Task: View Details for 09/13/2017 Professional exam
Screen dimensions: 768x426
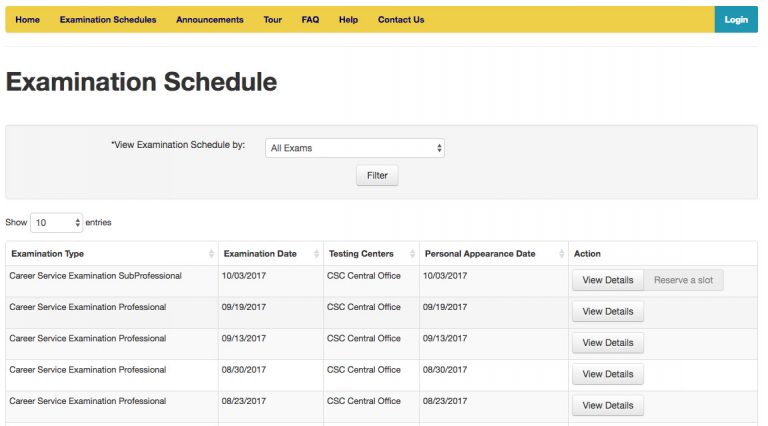Action: 608,343
